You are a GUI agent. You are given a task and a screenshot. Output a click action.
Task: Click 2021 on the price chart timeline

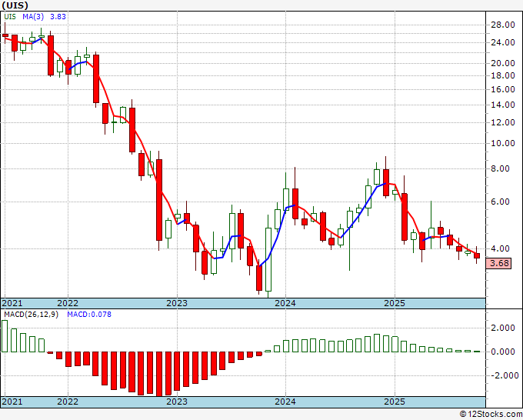point(12,303)
